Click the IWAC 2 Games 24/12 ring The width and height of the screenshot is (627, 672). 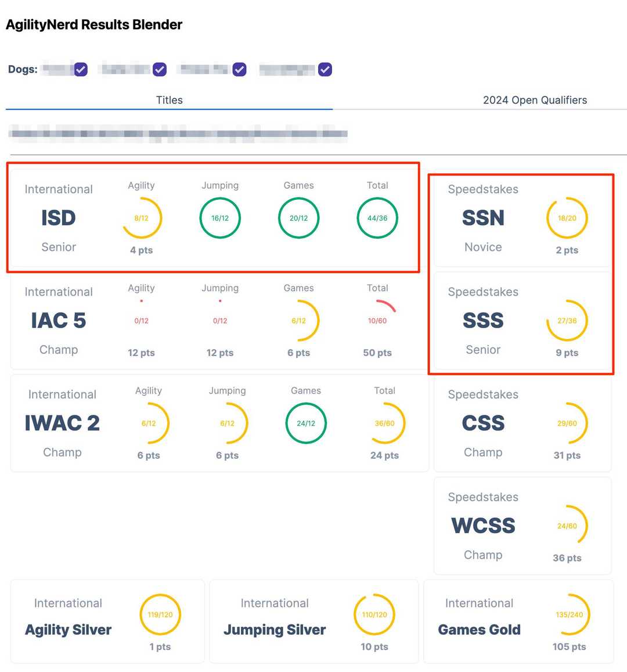306,423
